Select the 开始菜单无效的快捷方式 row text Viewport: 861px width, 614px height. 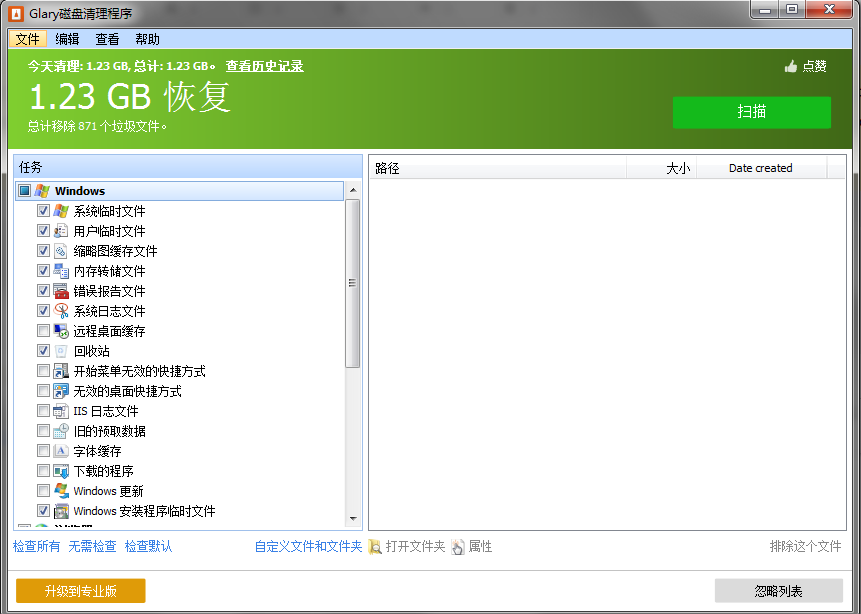coord(139,371)
